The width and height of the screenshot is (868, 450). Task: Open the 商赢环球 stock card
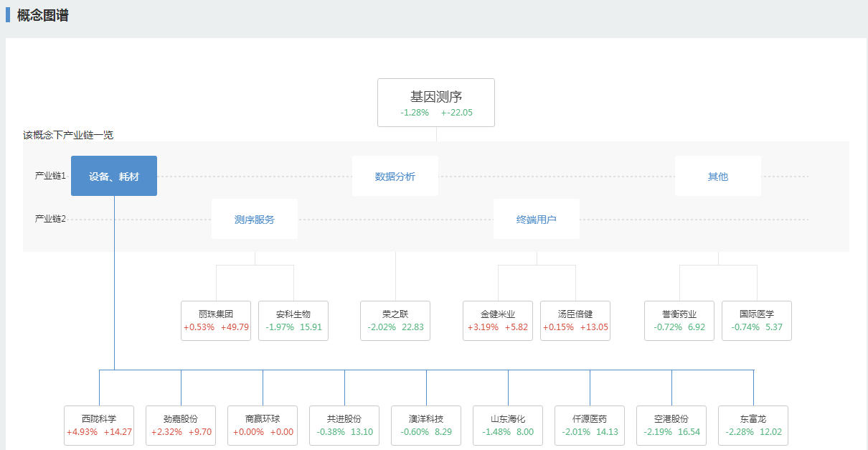[263, 426]
